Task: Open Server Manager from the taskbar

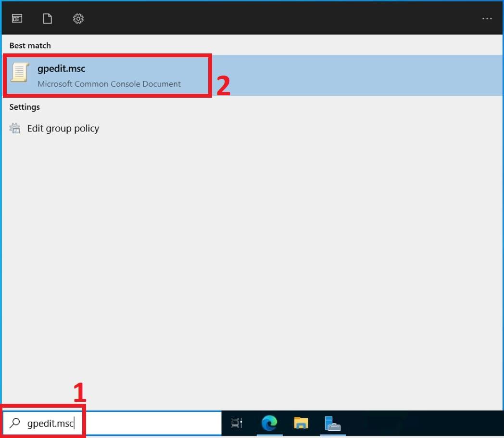Action: click(x=332, y=423)
